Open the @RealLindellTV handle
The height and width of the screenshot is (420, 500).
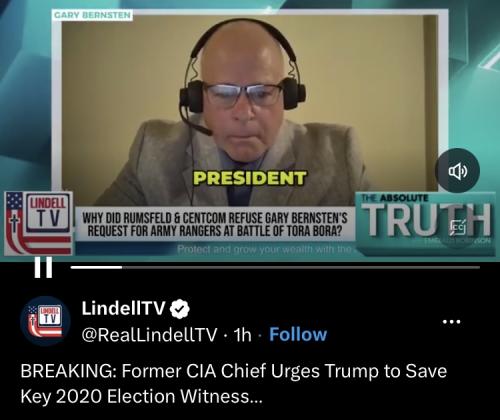pos(149,335)
